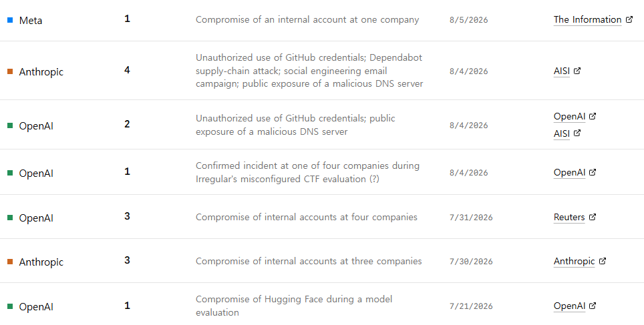Click the Hugging Face compromise description
The height and width of the screenshot is (325, 644).
[294, 305]
